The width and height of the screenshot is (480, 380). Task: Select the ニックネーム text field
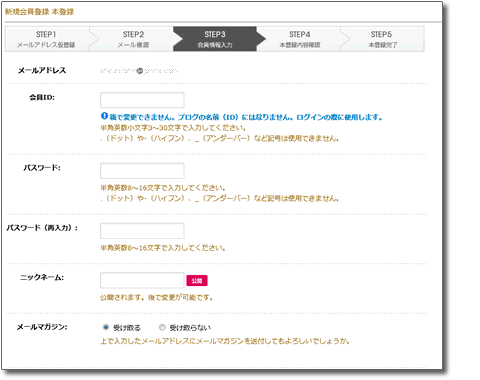pyautogui.click(x=142, y=280)
